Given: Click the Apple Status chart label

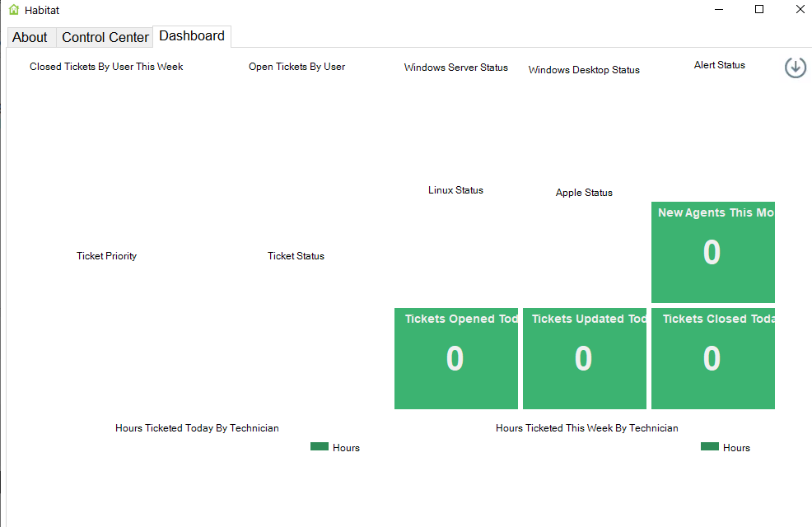Looking at the screenshot, I should 584,193.
